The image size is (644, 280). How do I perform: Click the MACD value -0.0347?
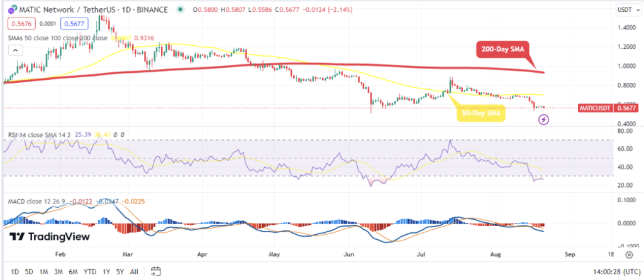tap(107, 202)
